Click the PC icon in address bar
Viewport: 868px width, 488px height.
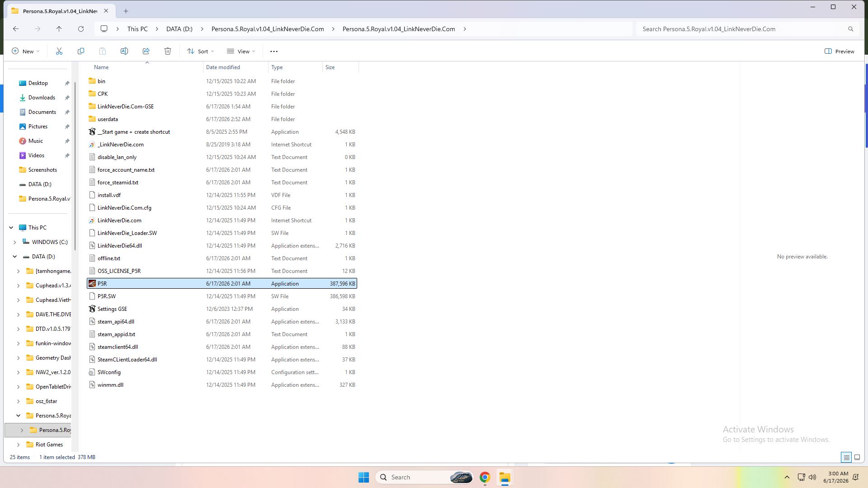tap(104, 29)
